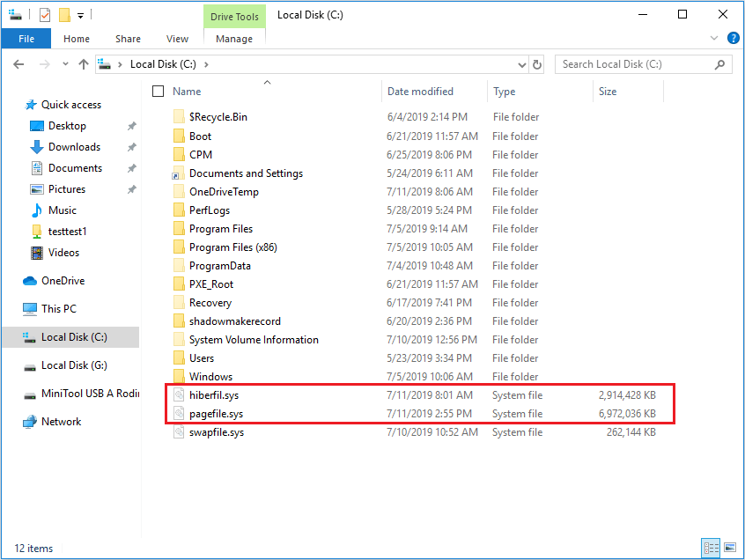The height and width of the screenshot is (560, 745).
Task: Click the New folder icon in title bar
Action: point(64,15)
